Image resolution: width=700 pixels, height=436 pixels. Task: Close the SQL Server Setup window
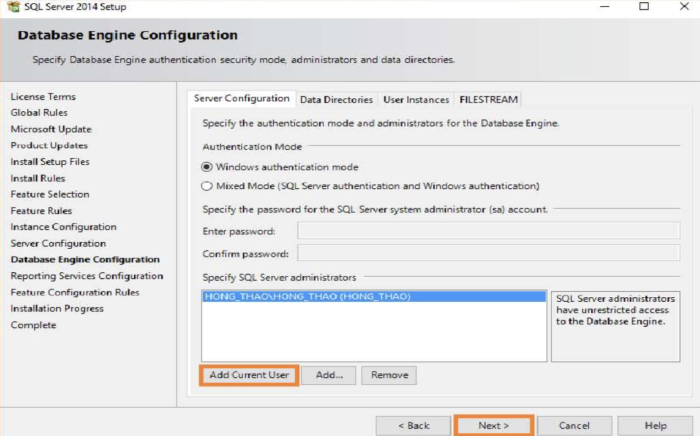[684, 6]
